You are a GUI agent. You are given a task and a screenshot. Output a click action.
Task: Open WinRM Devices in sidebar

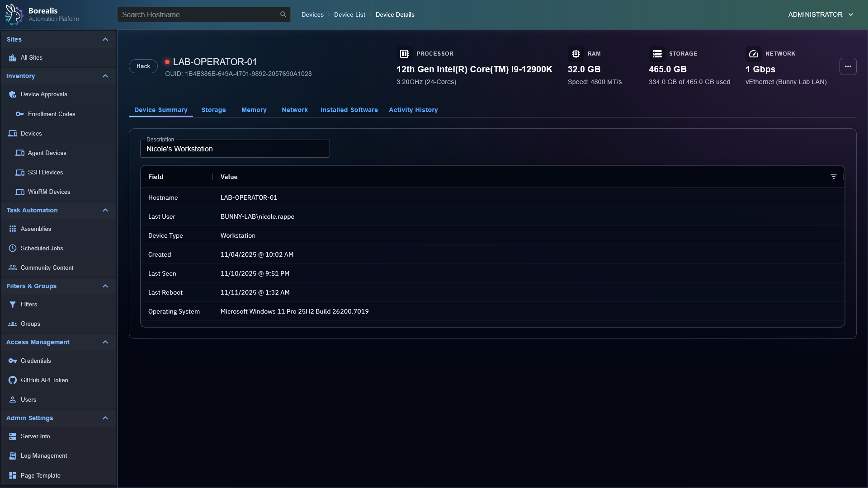(x=49, y=192)
